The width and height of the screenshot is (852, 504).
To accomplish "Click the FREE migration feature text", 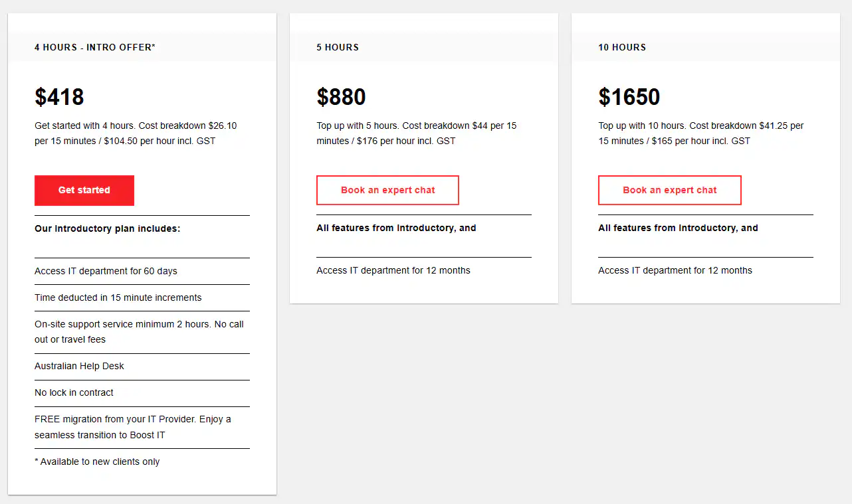I will click(133, 427).
